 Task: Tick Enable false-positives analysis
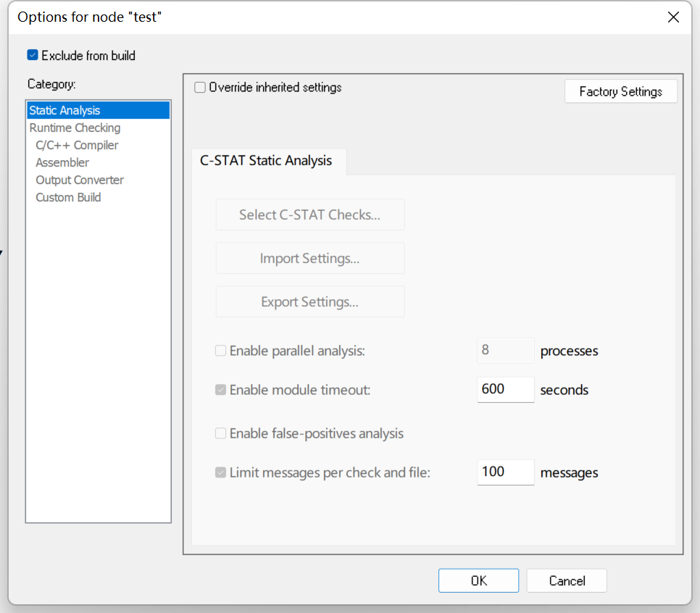point(220,433)
